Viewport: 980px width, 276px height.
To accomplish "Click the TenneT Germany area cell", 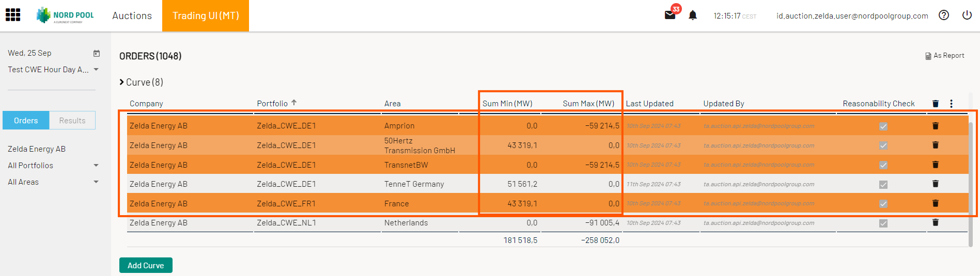I will 414,184.
